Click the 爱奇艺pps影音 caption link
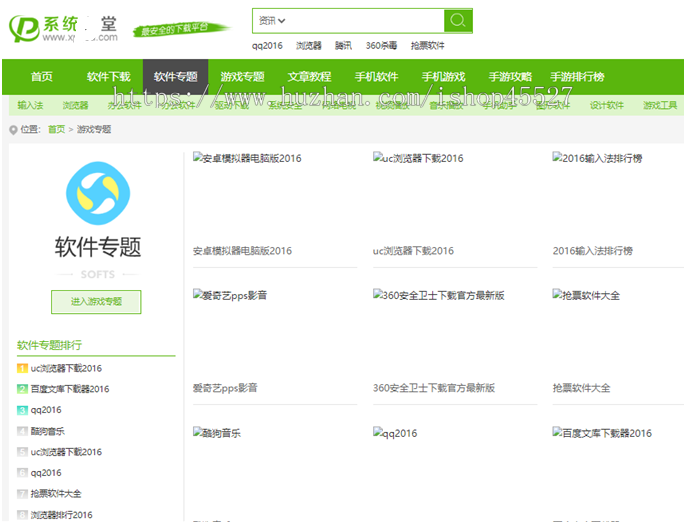 click(225, 388)
